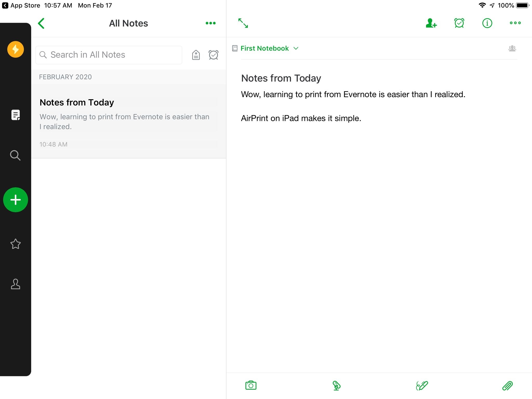The image size is (532, 399).
Task: Click the reminder alarm clock icon
Action: pos(459,23)
